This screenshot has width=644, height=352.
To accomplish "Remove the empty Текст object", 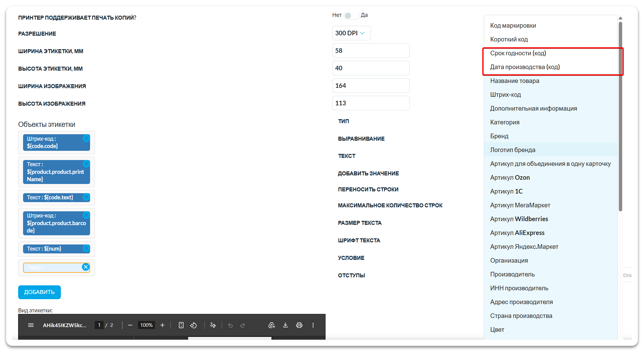I will point(86,267).
